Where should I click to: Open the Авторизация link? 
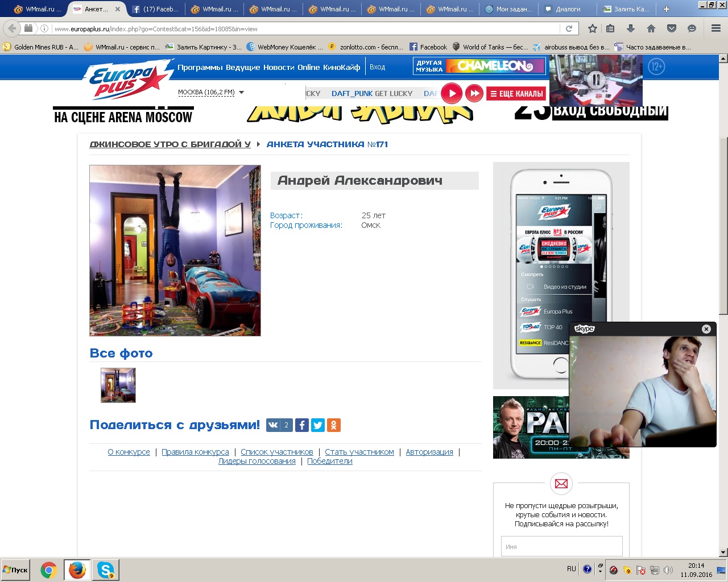(x=429, y=452)
